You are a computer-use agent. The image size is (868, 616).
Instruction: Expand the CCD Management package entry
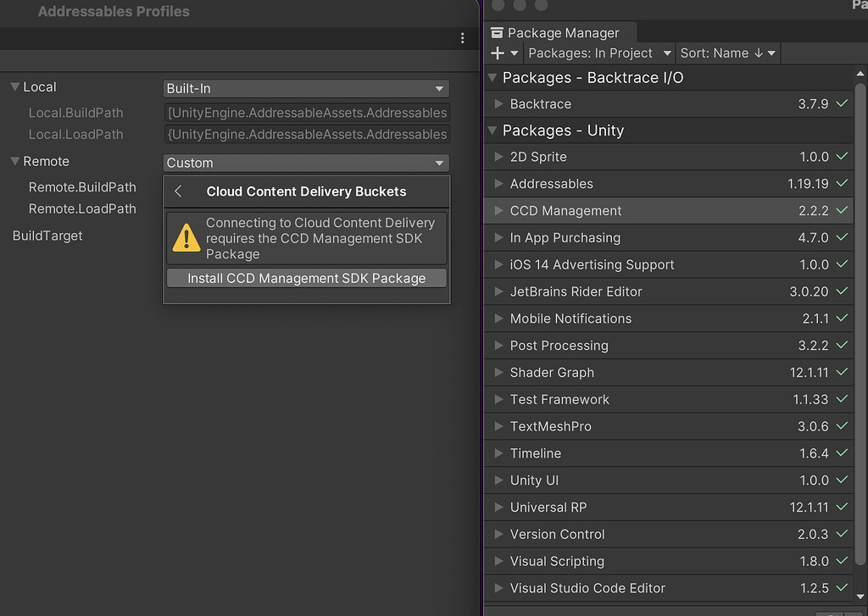coord(498,210)
